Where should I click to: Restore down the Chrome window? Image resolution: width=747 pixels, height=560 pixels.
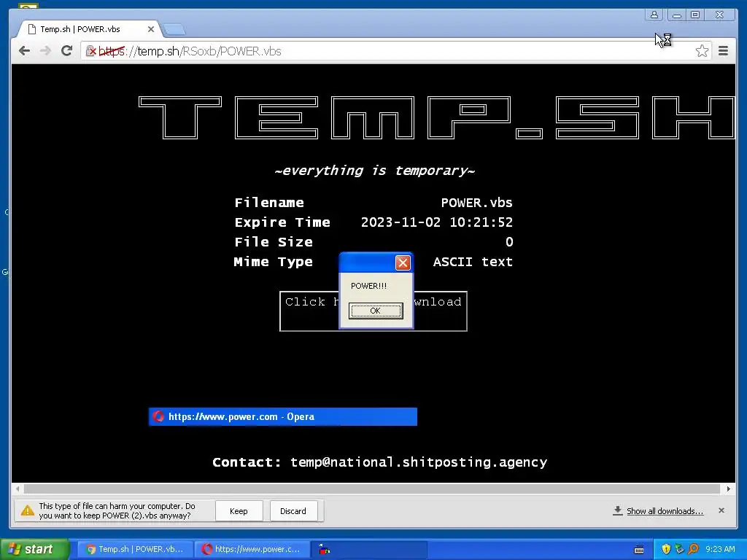click(695, 15)
